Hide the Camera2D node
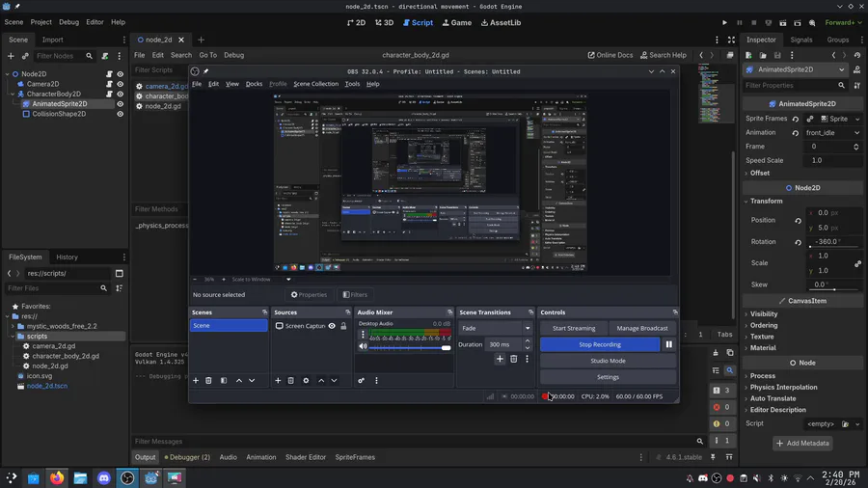The height and width of the screenshot is (488, 868). click(121, 84)
